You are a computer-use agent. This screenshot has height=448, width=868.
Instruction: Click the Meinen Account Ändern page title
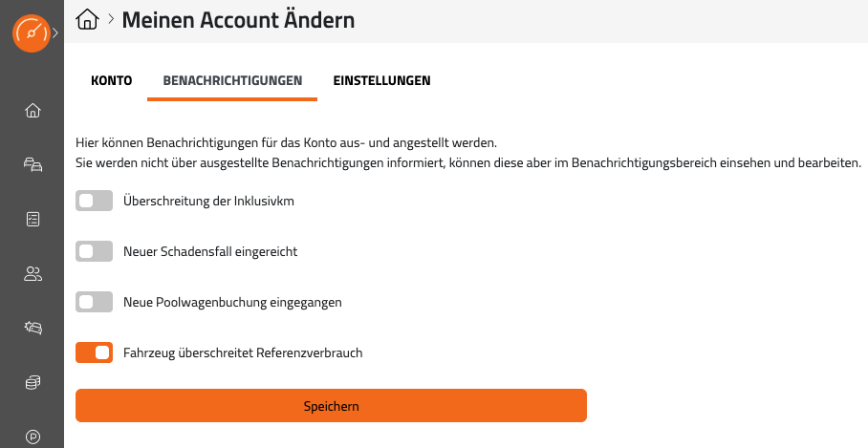coord(238,19)
